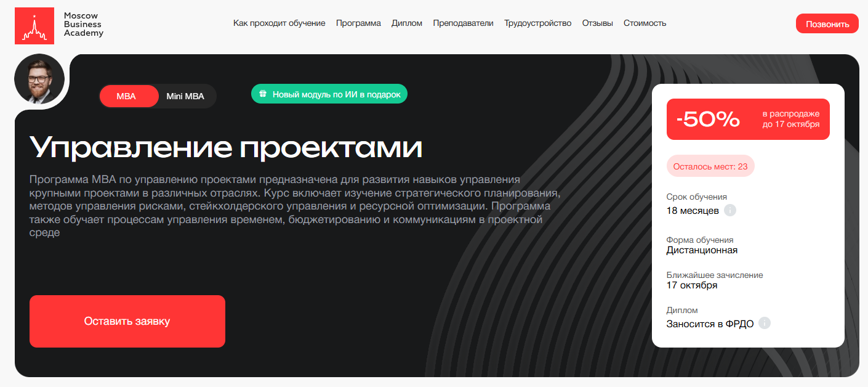Click the Осталось мест: 23 badge
This screenshot has height=387, width=868.
click(710, 166)
